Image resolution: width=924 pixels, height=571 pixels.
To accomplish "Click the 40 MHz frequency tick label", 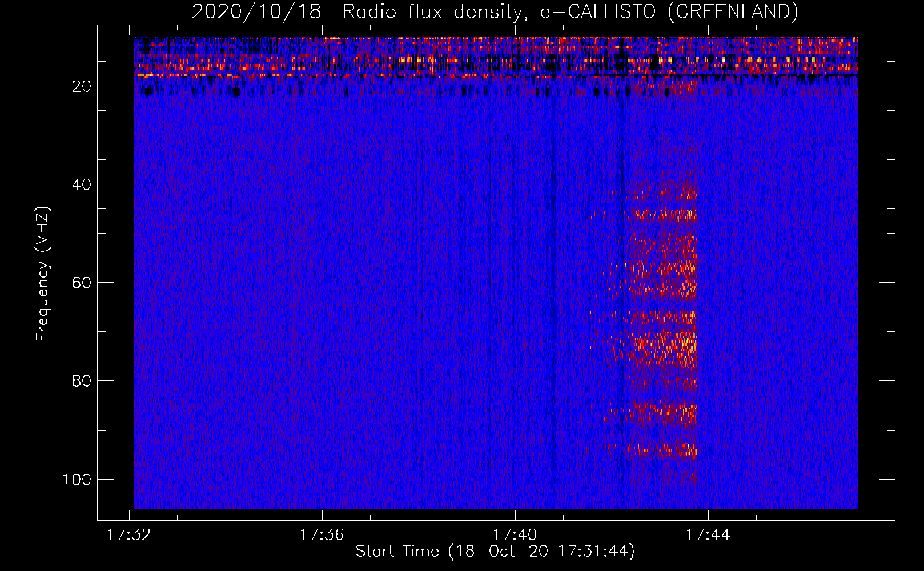I will click(x=82, y=184).
